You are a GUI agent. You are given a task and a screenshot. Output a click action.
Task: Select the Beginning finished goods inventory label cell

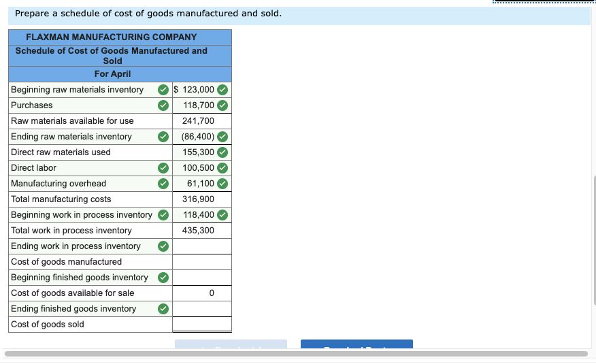click(90, 278)
